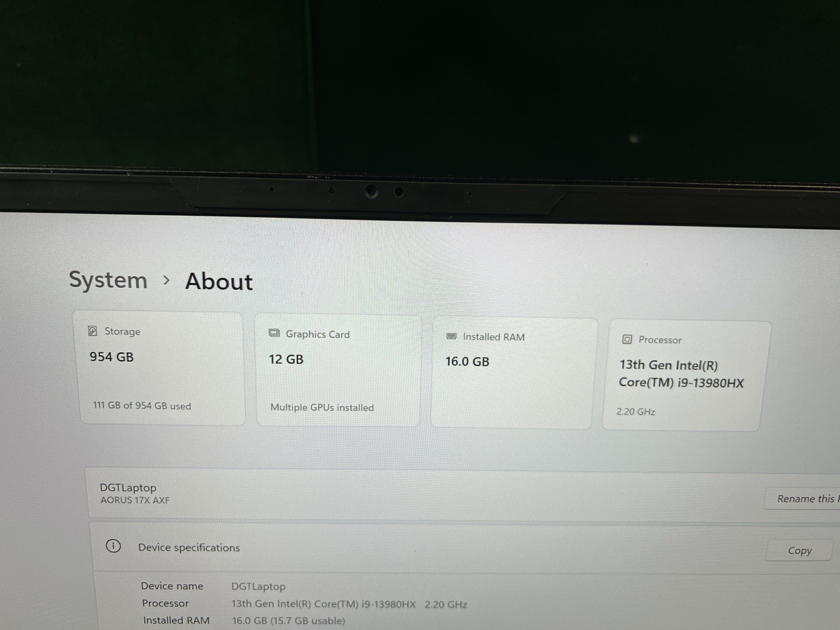The height and width of the screenshot is (630, 840).
Task: Click the breadcrumb chevron after System
Action: click(166, 281)
